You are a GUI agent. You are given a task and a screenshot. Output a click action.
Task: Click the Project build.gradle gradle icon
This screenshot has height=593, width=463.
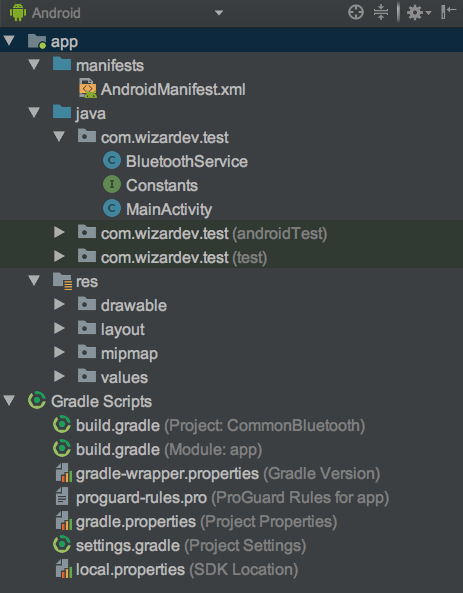(62, 424)
